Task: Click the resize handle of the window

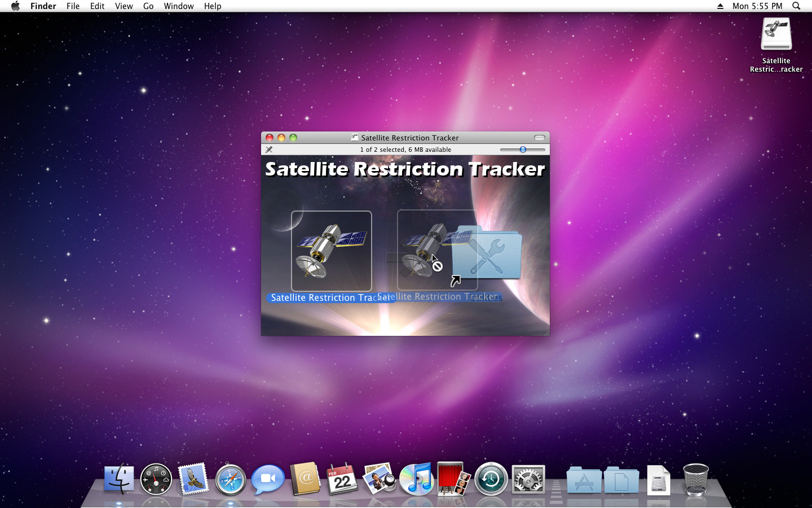Action: (x=546, y=332)
